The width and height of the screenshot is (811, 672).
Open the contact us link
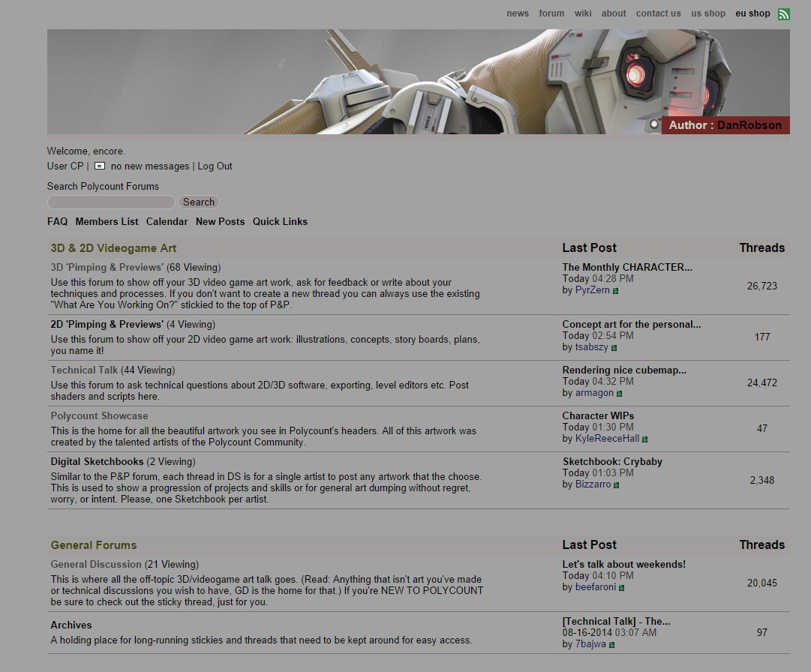click(659, 13)
